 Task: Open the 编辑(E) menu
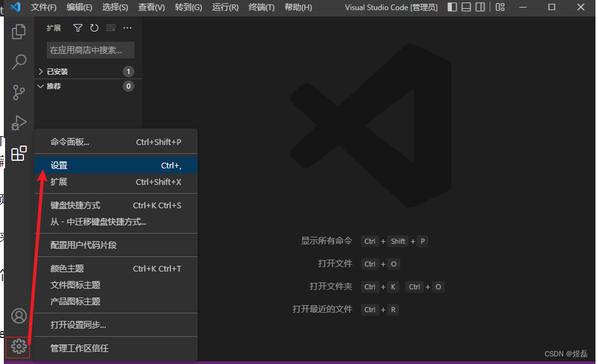tap(79, 7)
